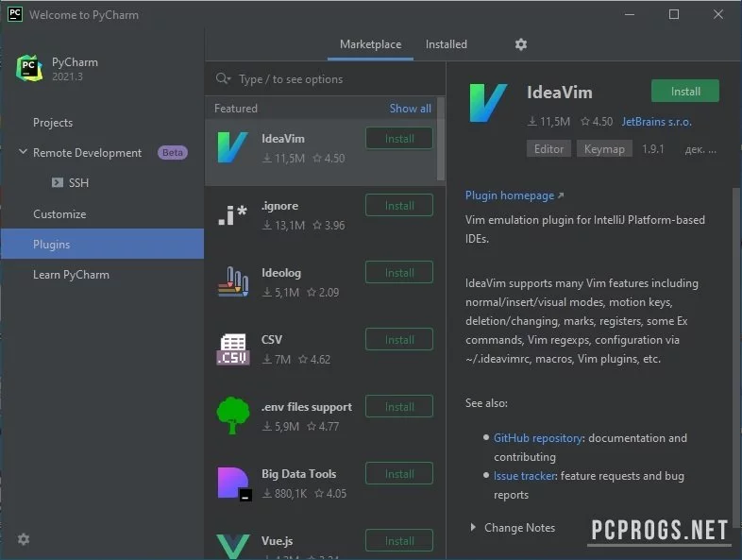
Task: Select the Vue.js plugin icon
Action: tap(233, 546)
